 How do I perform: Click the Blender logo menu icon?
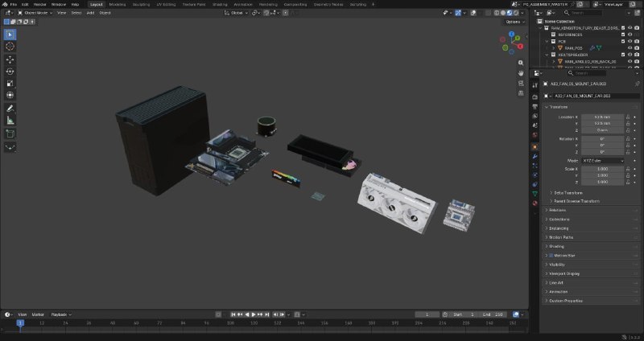(5, 4)
